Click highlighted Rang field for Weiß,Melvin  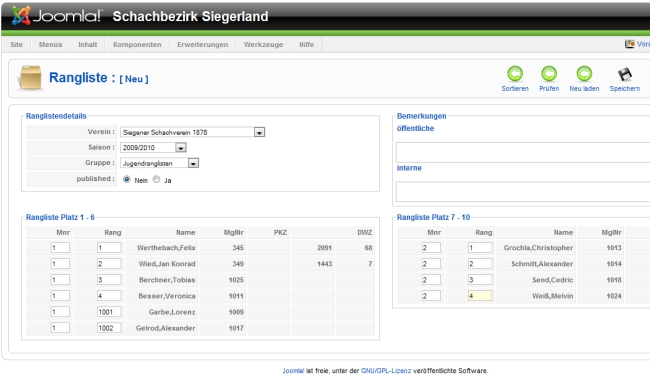(x=480, y=296)
